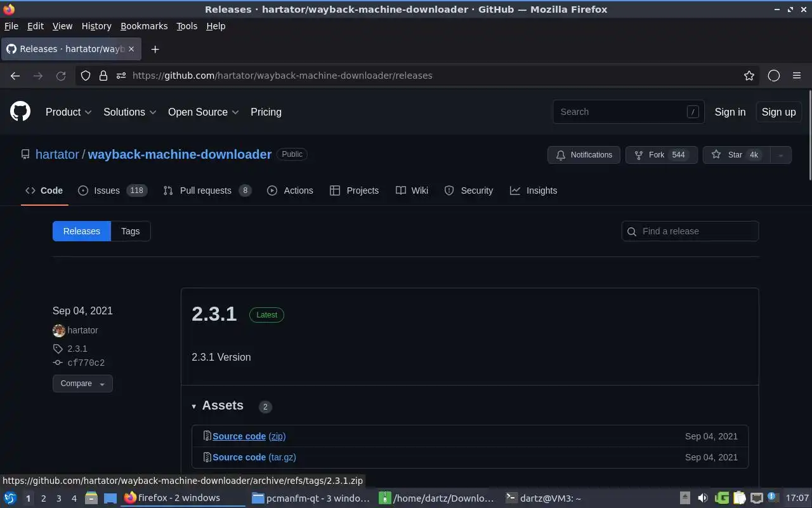Click the magnifier icon in Find a release

click(632, 231)
